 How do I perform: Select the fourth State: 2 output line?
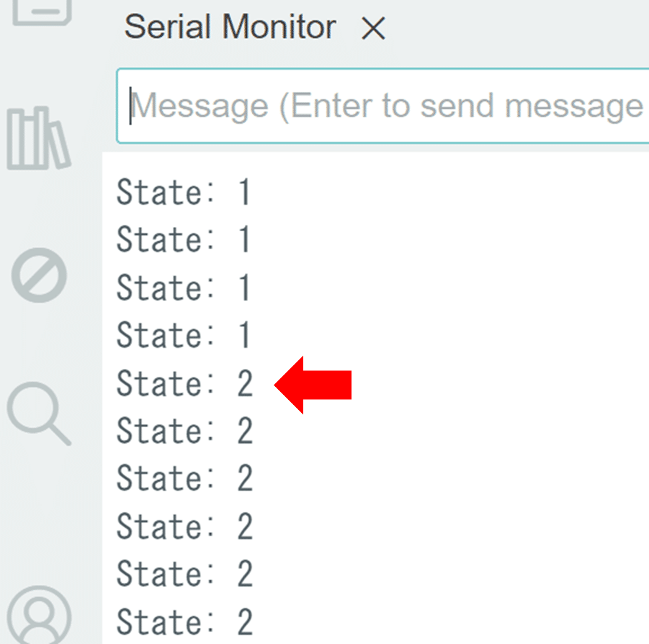point(184,526)
